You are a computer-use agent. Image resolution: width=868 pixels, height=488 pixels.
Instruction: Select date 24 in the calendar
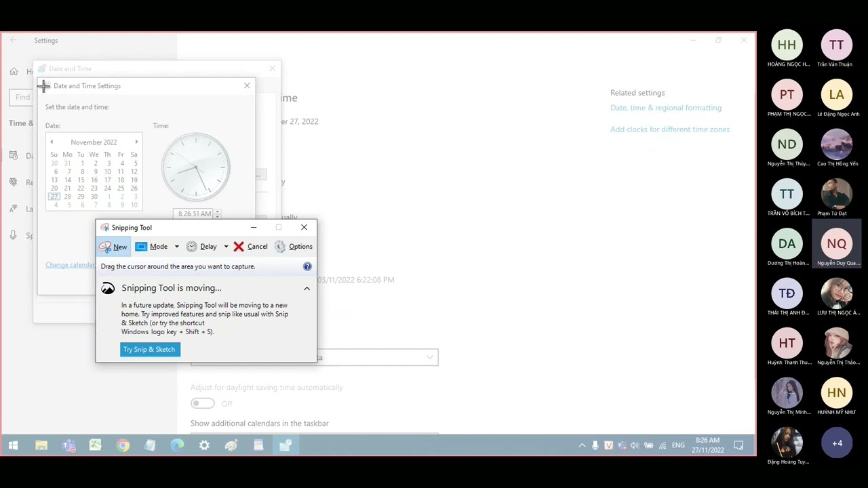point(107,188)
